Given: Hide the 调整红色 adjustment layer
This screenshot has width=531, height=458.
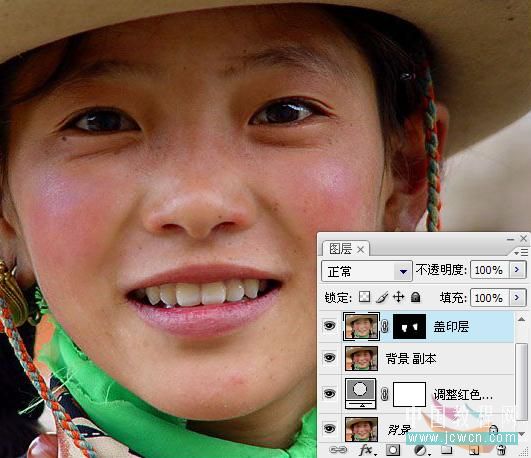Looking at the screenshot, I should coord(330,393).
